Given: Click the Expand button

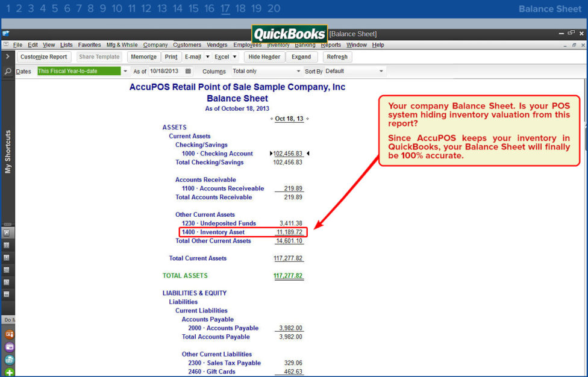Looking at the screenshot, I should coord(301,57).
